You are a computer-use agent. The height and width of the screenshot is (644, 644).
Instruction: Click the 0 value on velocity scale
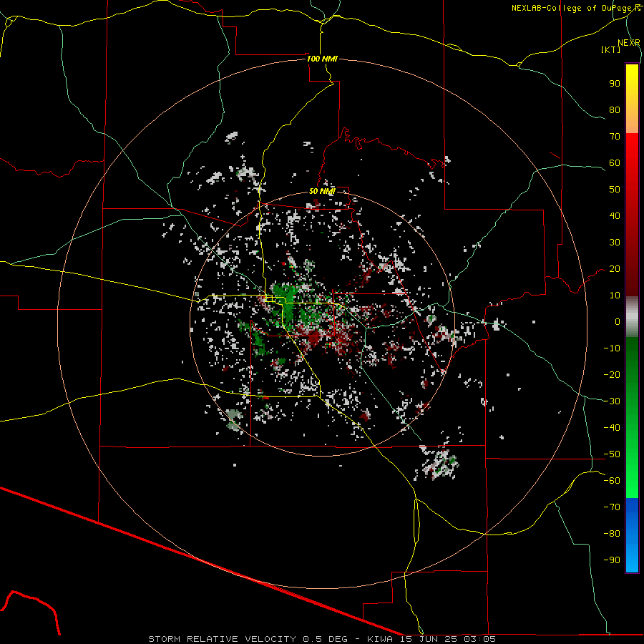(618, 321)
